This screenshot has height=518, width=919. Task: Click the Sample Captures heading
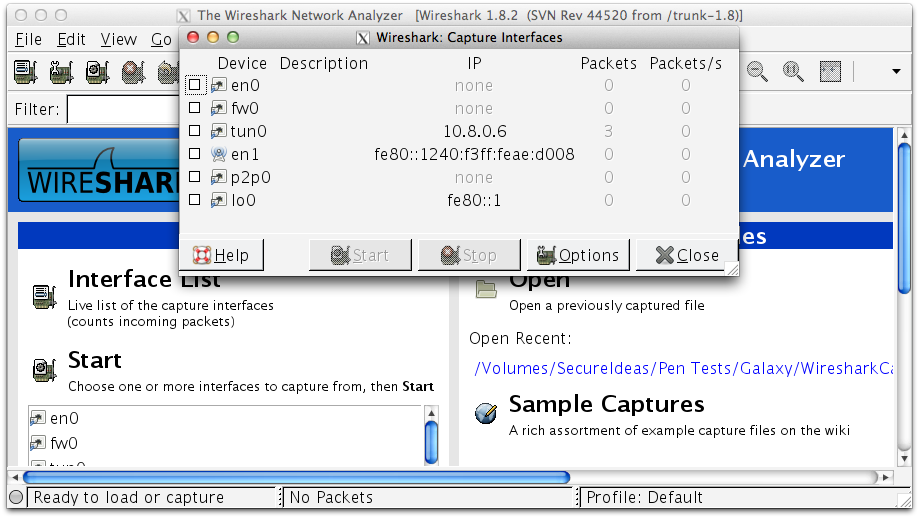[x=607, y=404]
